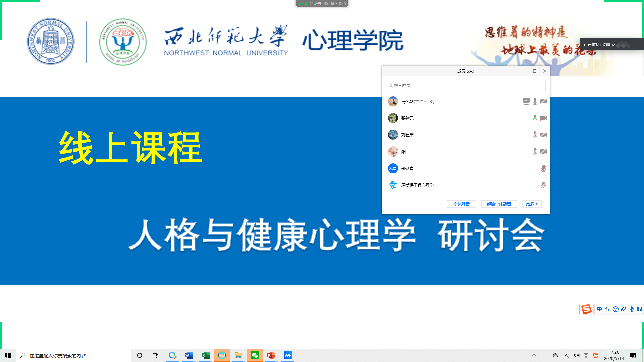Open Tencent Meeting taskbar icon
This screenshot has height=362, width=644.
pyautogui.click(x=288, y=355)
